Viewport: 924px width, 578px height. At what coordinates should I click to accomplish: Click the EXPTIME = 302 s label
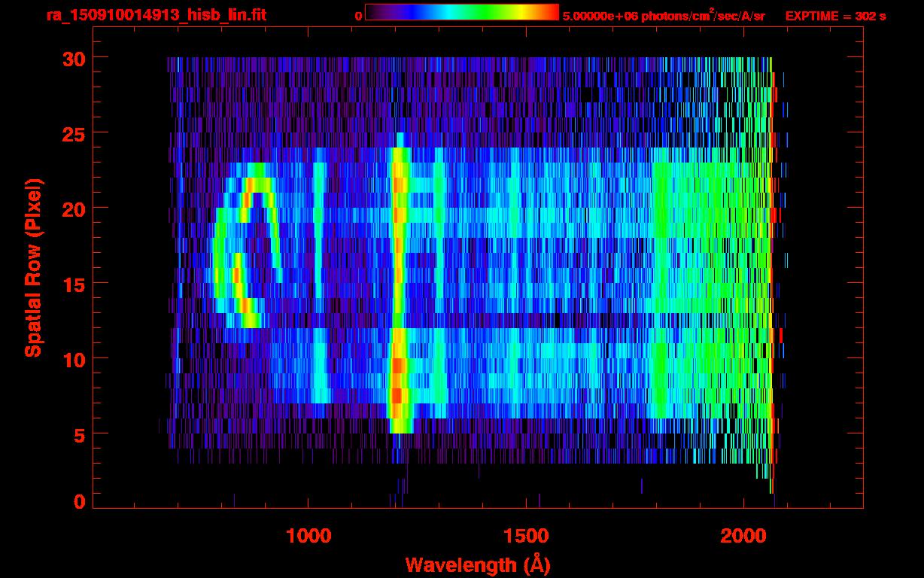(835, 16)
